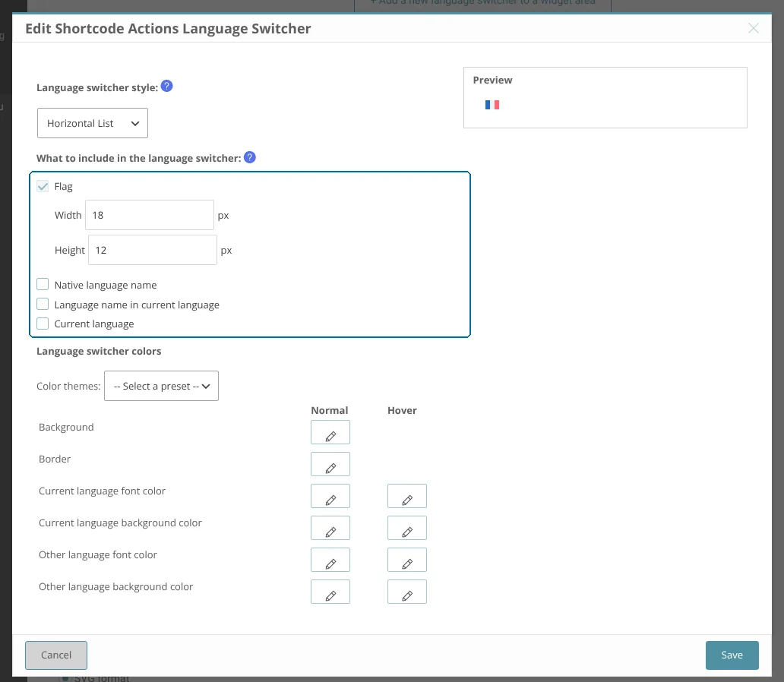Uncheck the Flag checkbox

pyautogui.click(x=43, y=187)
